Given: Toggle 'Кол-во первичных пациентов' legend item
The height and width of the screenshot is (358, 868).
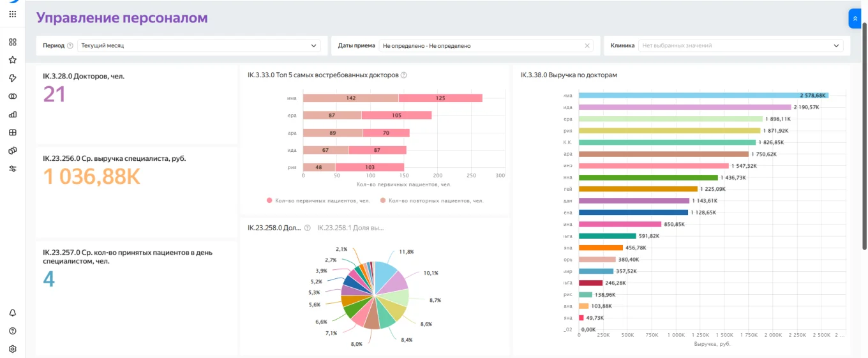Looking at the screenshot, I should [318, 200].
